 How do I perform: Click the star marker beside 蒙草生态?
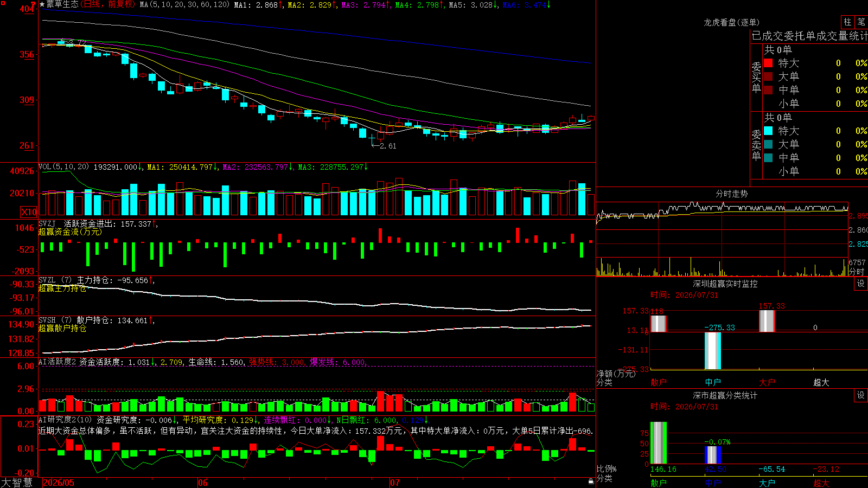42,4
